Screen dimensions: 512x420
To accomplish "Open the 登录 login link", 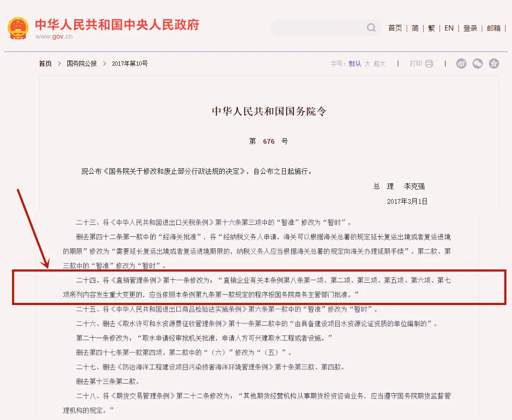I will pyautogui.click(x=470, y=28).
